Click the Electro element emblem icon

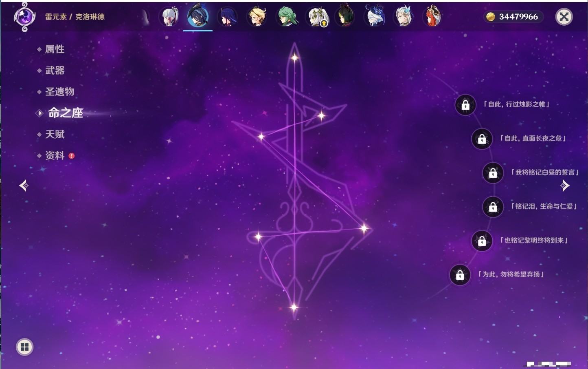pyautogui.click(x=24, y=17)
